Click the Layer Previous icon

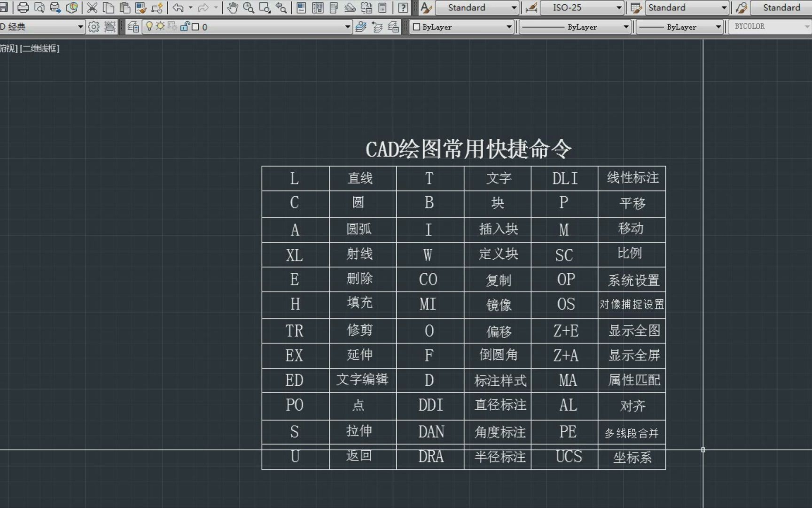377,27
